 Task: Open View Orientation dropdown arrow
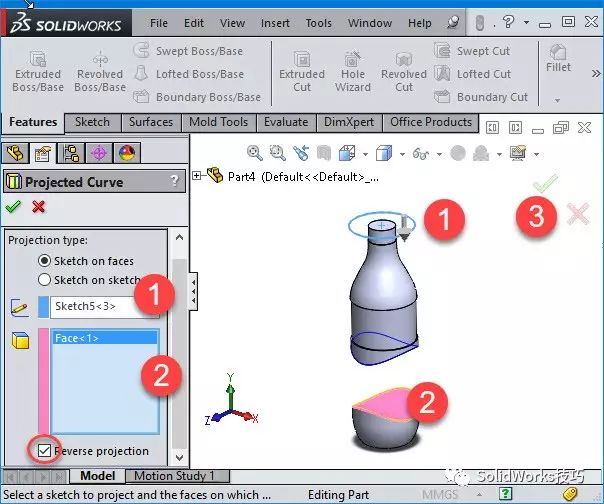tap(365, 155)
